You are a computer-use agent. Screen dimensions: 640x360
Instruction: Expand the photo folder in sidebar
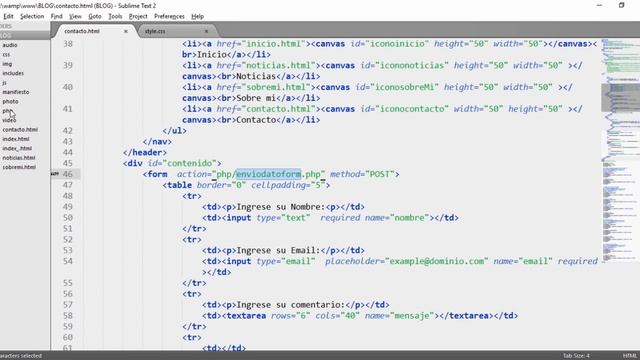[x=10, y=101]
